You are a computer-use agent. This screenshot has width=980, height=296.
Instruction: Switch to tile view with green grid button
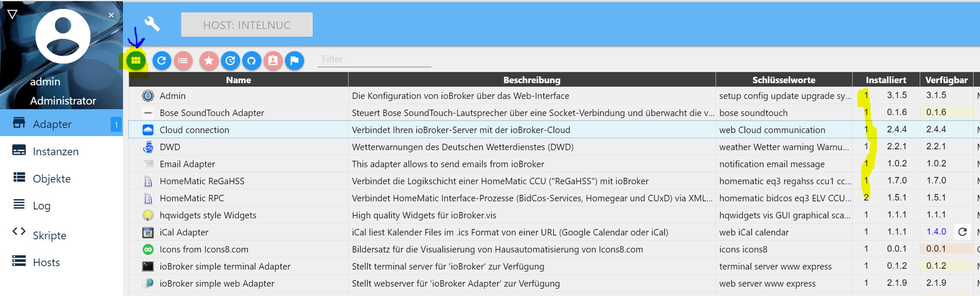[136, 61]
